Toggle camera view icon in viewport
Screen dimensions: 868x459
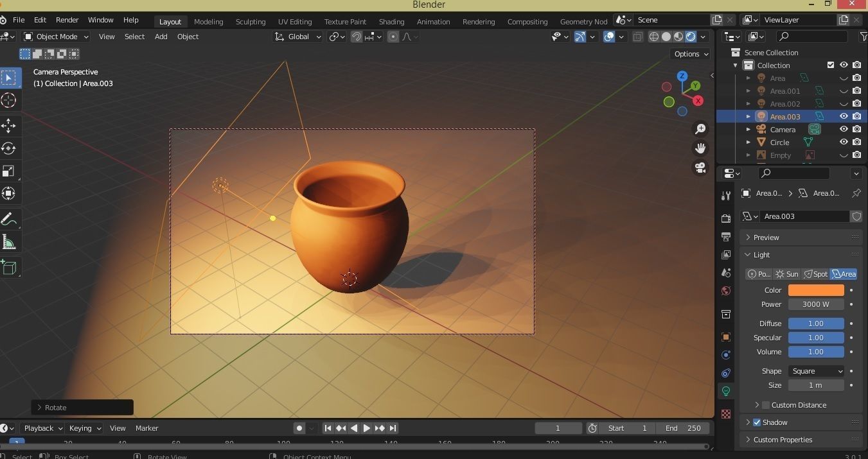pyautogui.click(x=700, y=168)
